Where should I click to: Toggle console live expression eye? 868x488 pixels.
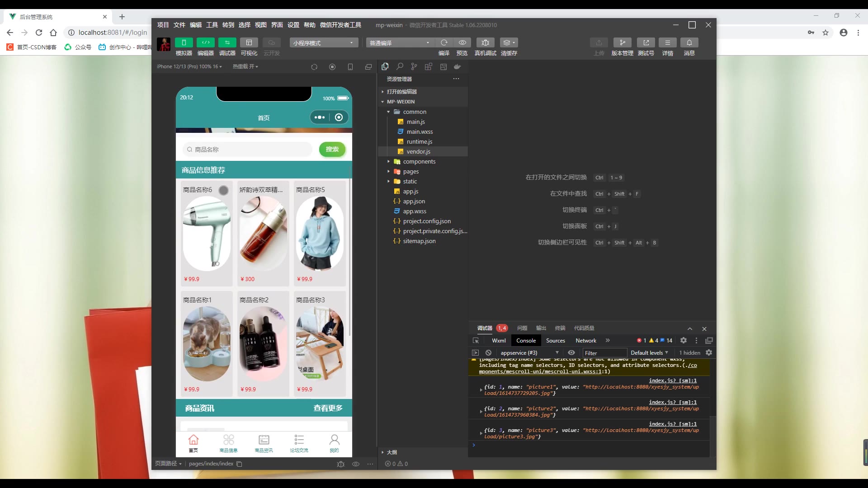pyautogui.click(x=571, y=353)
